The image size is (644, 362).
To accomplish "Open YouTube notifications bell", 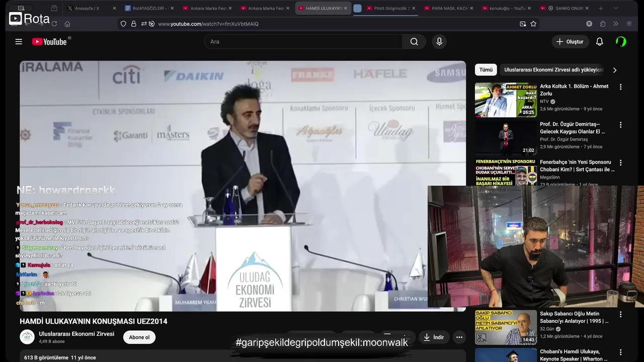I will click(x=599, y=42).
